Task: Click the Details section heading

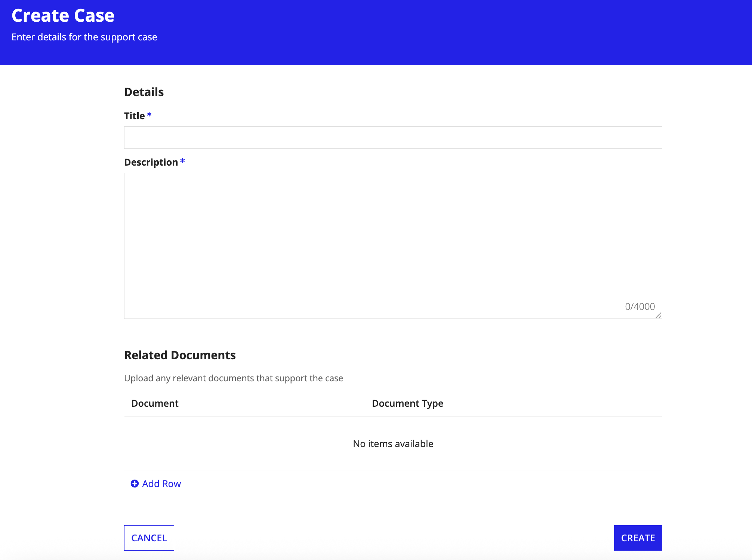Action: coord(144,92)
